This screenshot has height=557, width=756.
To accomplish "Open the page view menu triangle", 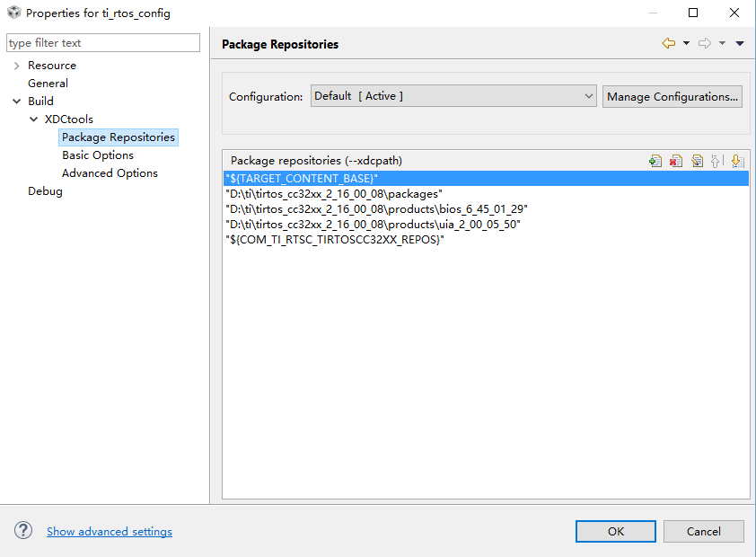I will click(x=740, y=43).
